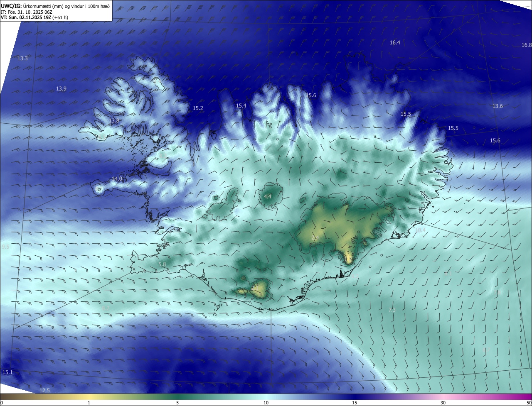532x406 pixels.
Task: Select the valid time line 'VT: Sun. 02.11.2025 19Z'
Action: (x=26, y=17)
